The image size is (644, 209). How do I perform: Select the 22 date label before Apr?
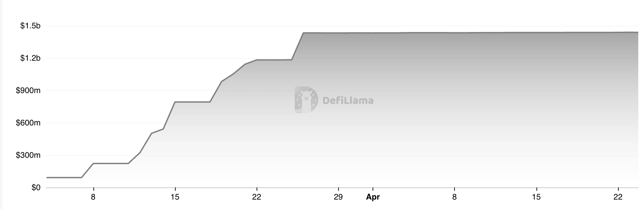[257, 197]
